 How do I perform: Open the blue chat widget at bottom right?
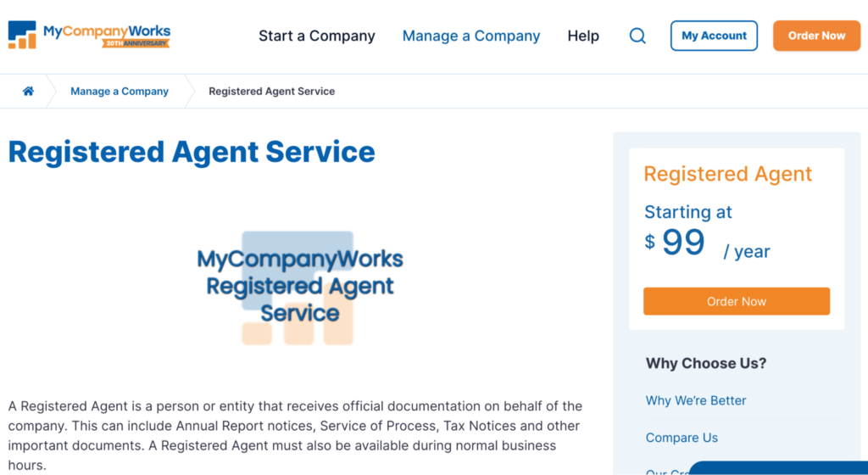tap(780, 468)
